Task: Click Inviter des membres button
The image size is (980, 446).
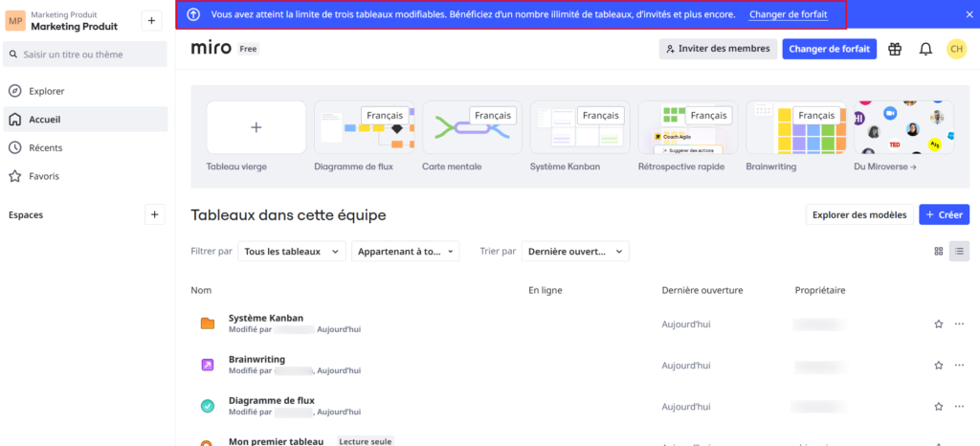Action: click(x=718, y=49)
